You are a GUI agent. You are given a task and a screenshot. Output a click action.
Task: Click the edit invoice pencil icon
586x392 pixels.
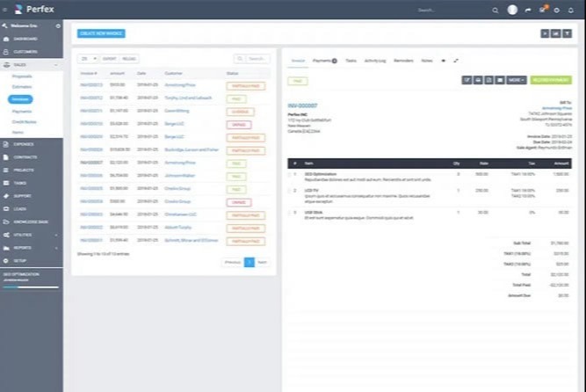pyautogui.click(x=467, y=80)
